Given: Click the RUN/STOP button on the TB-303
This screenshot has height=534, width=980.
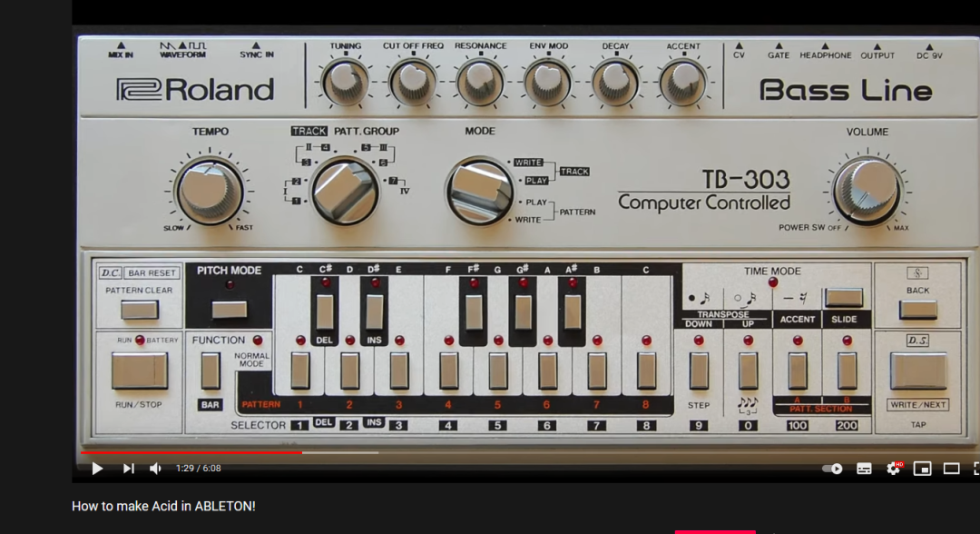Looking at the screenshot, I should tap(139, 371).
